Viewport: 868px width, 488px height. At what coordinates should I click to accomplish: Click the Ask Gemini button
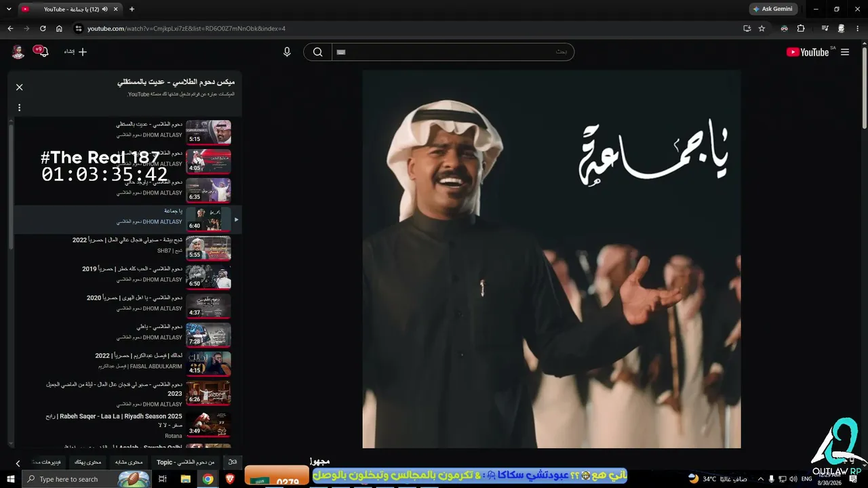tap(772, 9)
